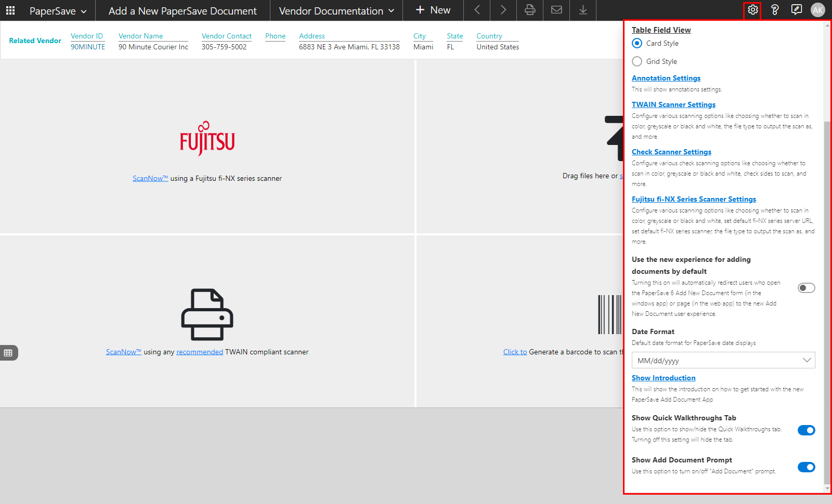Click the download arrow icon
The image size is (832, 504).
[583, 10]
